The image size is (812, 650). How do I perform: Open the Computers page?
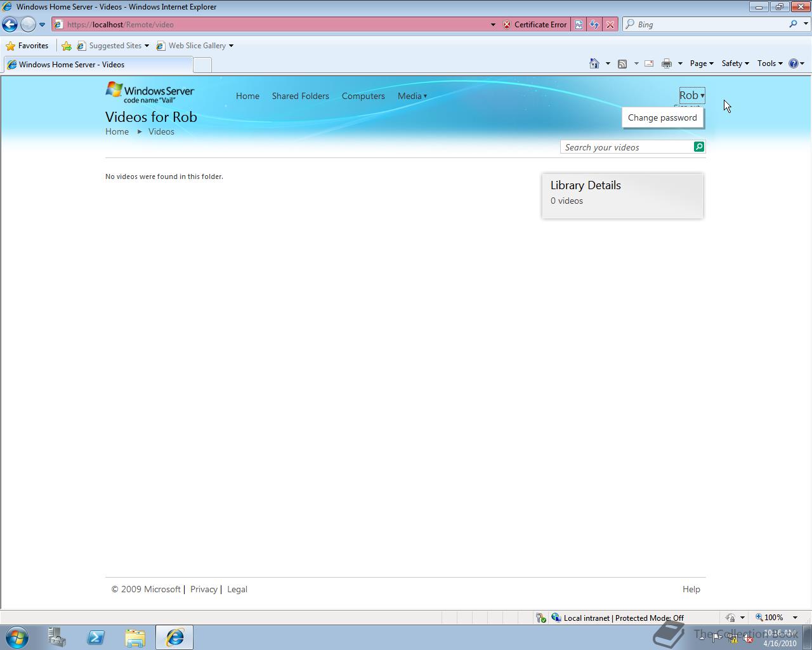(363, 96)
